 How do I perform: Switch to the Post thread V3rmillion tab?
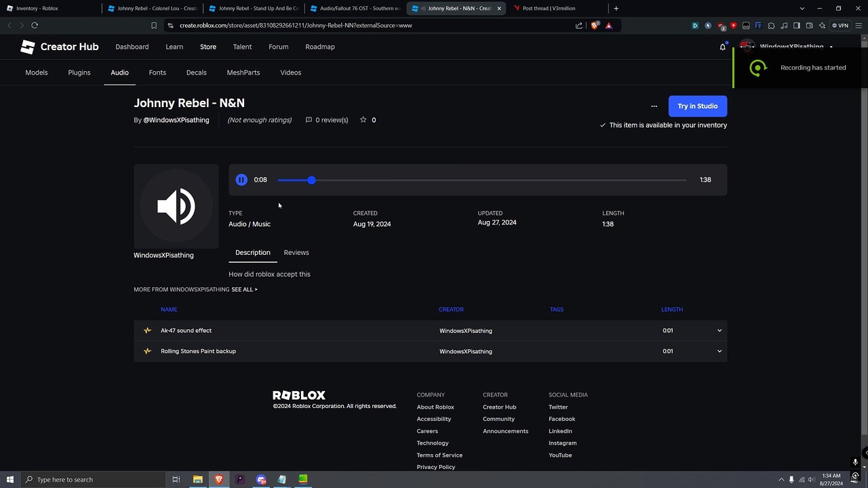click(x=550, y=8)
